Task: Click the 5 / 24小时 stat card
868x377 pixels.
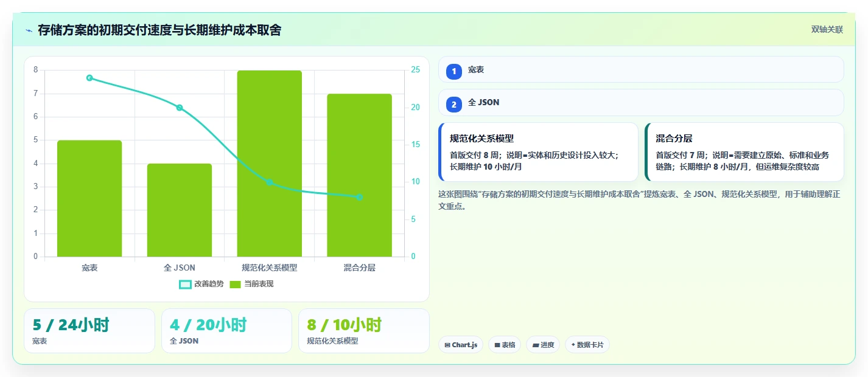Action: coord(89,331)
